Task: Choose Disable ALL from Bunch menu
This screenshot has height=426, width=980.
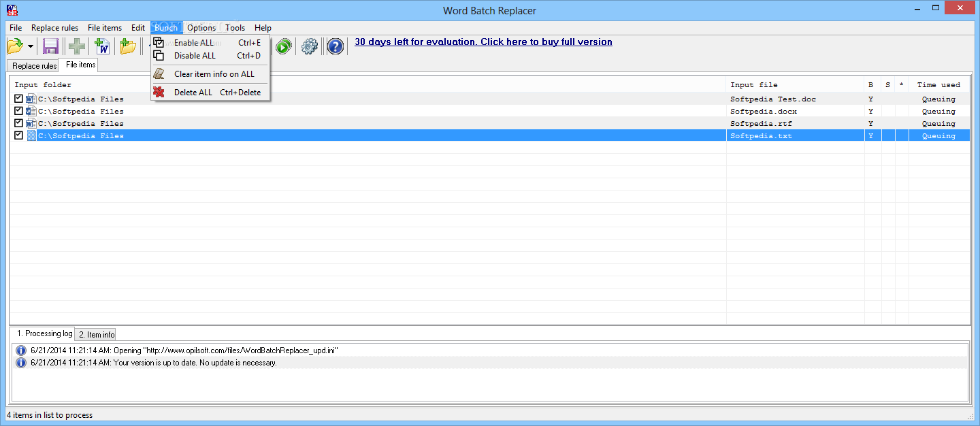Action: point(210,56)
